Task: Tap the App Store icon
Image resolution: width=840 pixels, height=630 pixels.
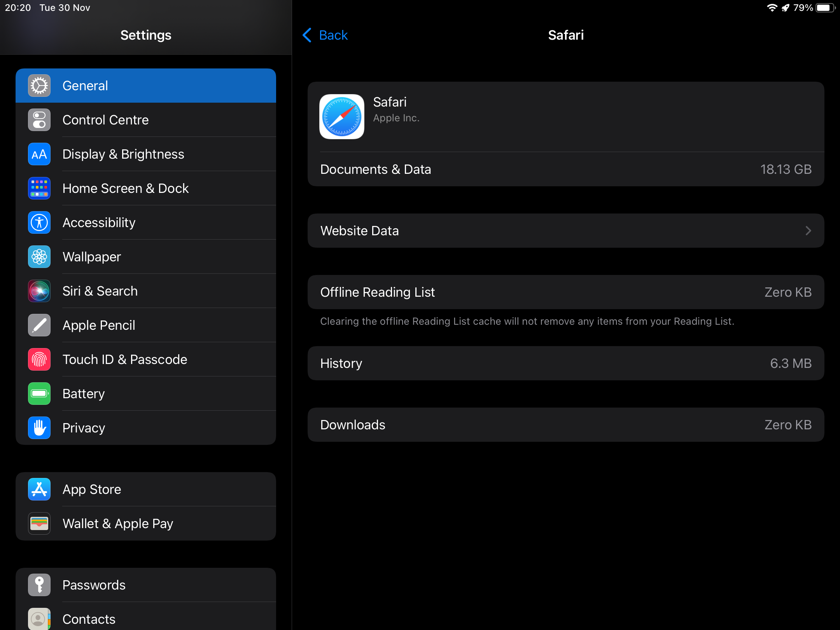Action: point(39,489)
